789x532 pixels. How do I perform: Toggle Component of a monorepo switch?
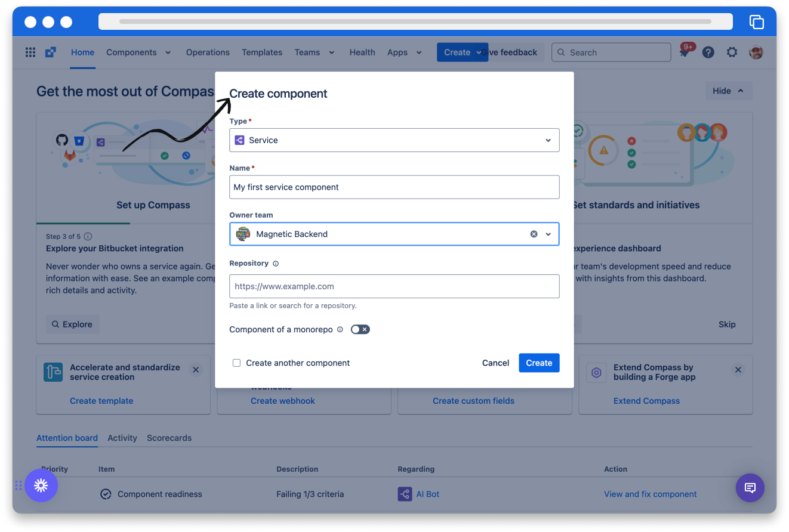click(360, 329)
